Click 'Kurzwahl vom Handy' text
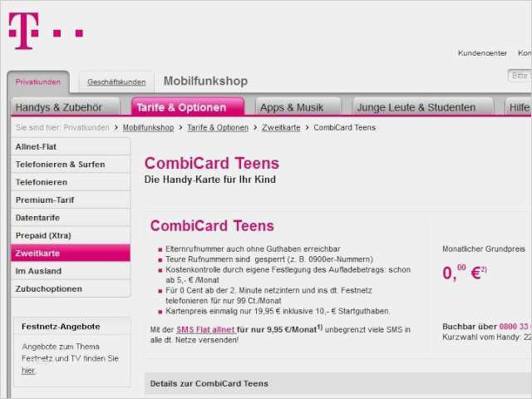 [x=487, y=337]
